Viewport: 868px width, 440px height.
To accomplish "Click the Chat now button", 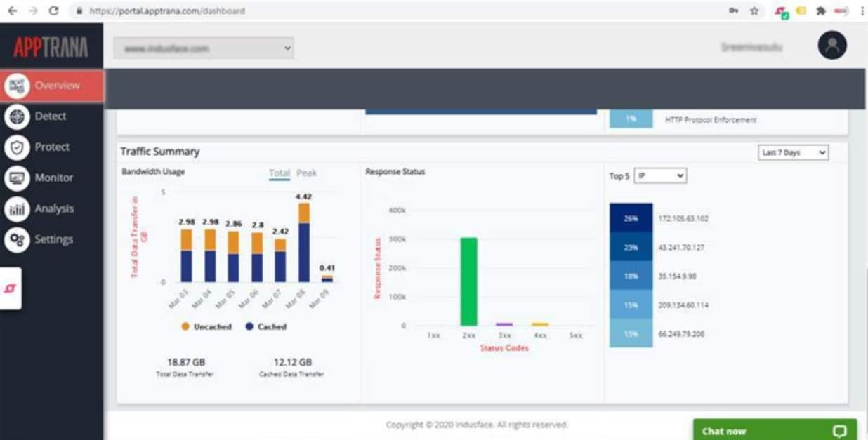I will coord(775,429).
